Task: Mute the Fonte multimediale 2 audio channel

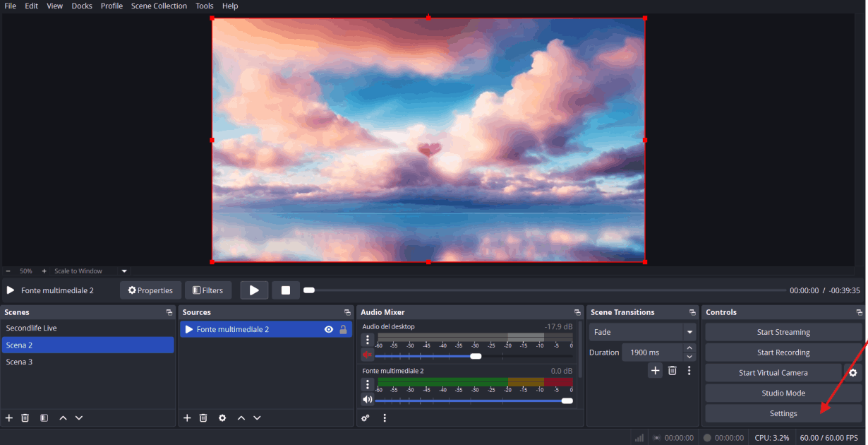Action: click(x=367, y=400)
